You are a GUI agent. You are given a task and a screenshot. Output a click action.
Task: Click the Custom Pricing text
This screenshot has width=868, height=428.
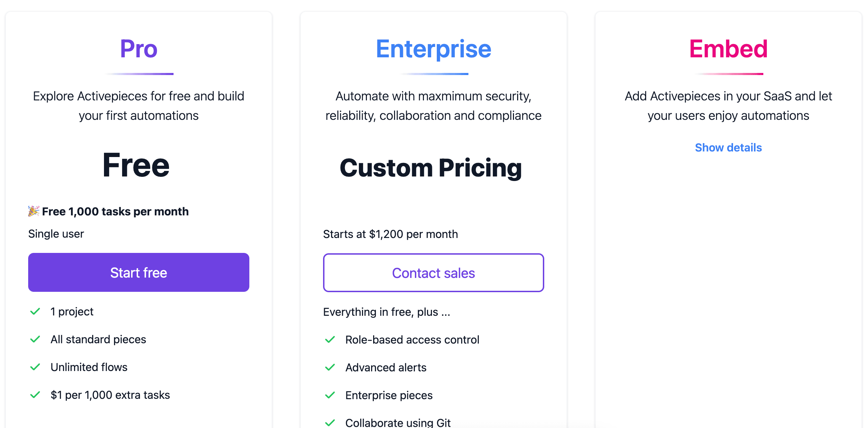(431, 168)
